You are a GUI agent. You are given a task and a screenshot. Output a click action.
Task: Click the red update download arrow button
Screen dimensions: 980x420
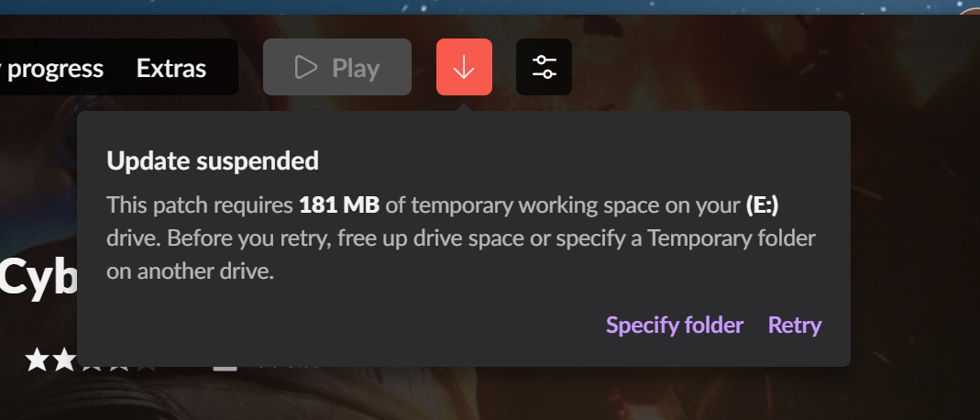[464, 67]
